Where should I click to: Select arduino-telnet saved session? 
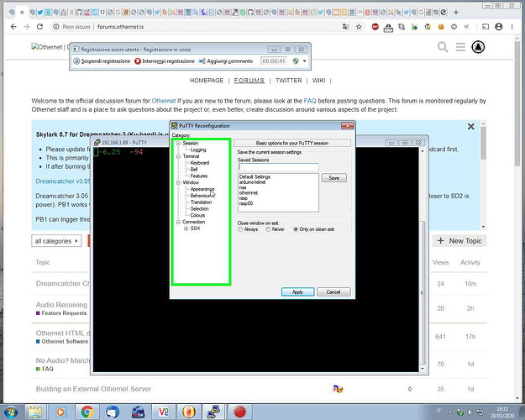(x=252, y=182)
